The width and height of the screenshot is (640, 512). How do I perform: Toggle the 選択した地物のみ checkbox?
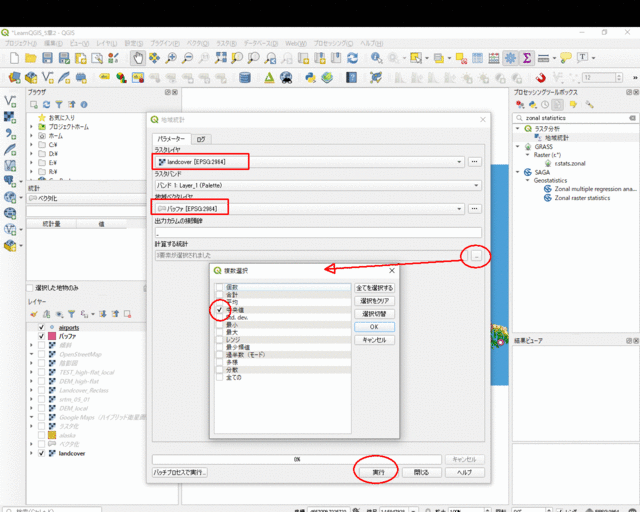pyautogui.click(x=30, y=288)
